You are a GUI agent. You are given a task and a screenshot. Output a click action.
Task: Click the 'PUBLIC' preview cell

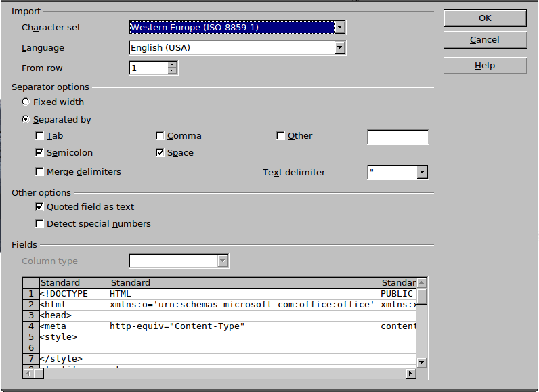[x=399, y=294]
